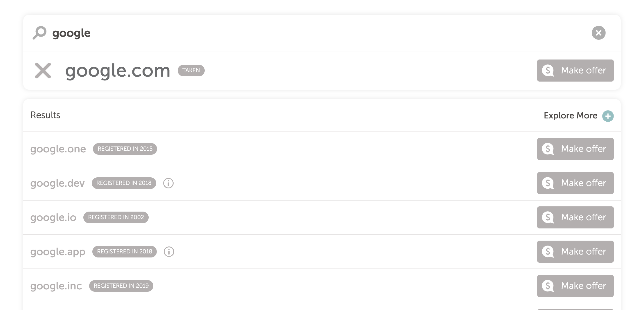This screenshot has height=310, width=644.
Task: Clear the search with the X button
Action: click(598, 33)
